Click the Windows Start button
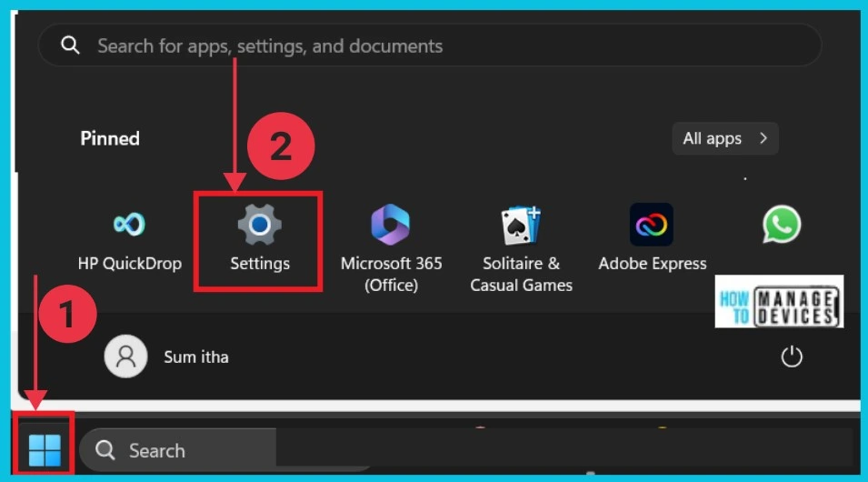The image size is (868, 482). pos(45,450)
